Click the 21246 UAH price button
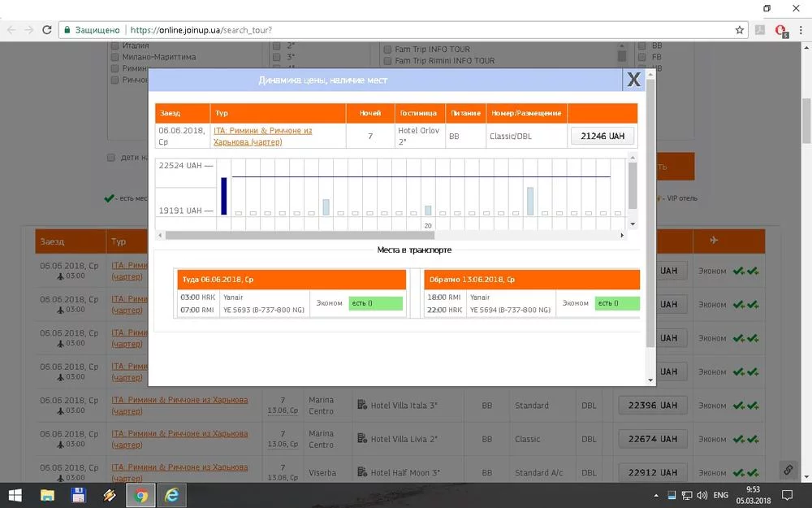This screenshot has height=508, width=812. [603, 137]
